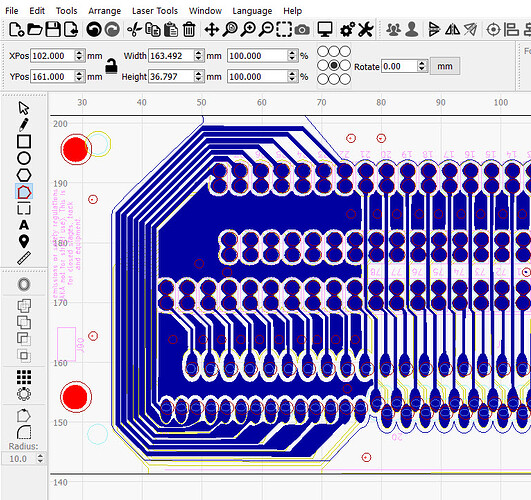Ungroup objects with single-person icon
Viewport: 531px width, 500px height.
coord(411,29)
